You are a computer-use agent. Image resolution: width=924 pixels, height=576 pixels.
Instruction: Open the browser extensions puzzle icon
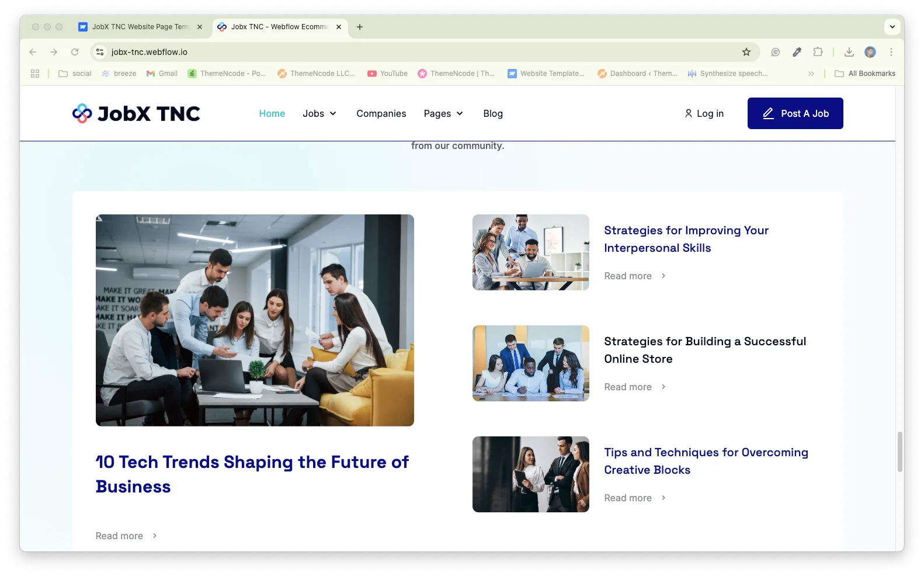818,52
